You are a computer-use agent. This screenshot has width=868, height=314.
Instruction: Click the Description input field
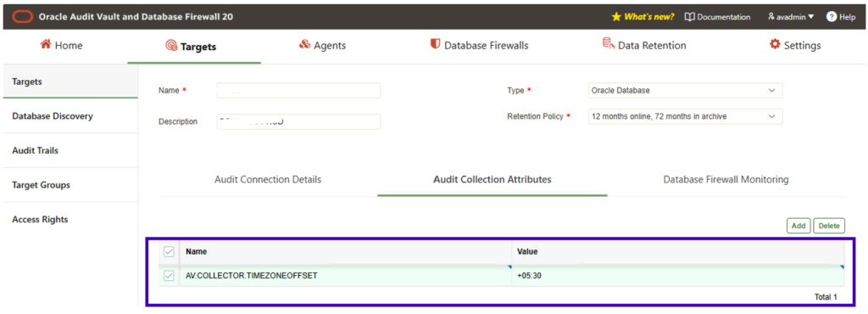298,121
